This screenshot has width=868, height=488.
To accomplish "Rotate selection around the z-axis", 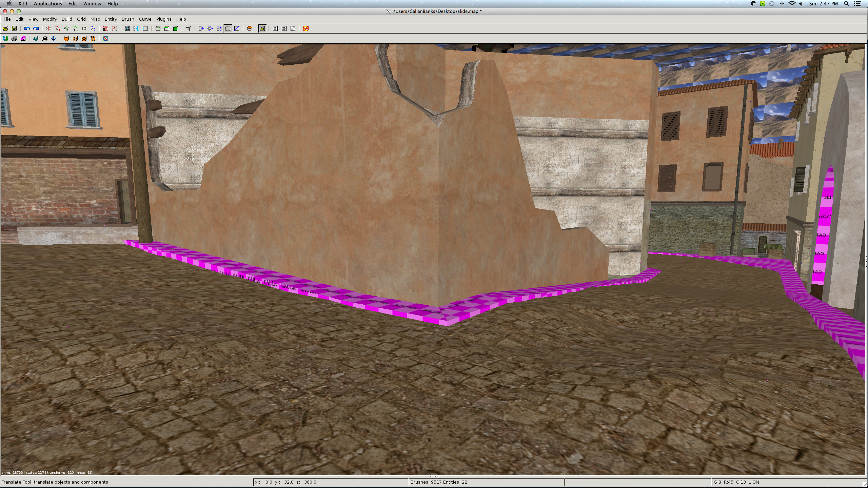I will pos(93,28).
